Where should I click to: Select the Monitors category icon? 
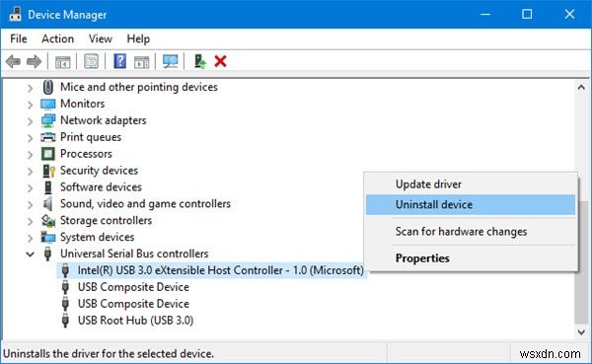(x=48, y=104)
